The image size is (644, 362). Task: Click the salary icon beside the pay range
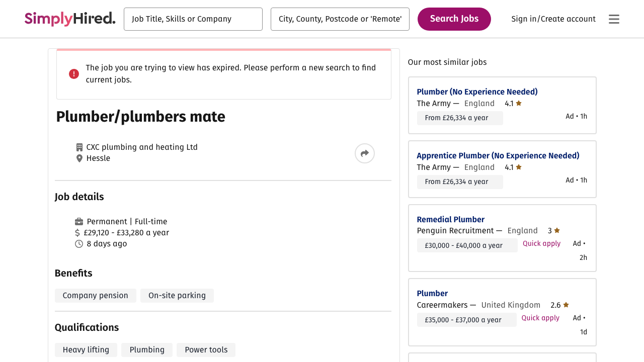[79, 232]
